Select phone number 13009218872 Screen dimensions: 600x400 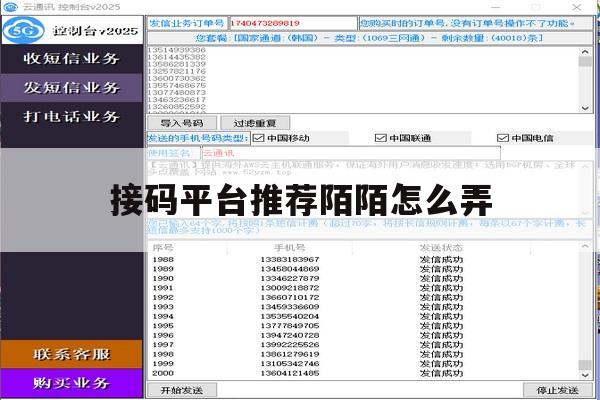click(290, 288)
